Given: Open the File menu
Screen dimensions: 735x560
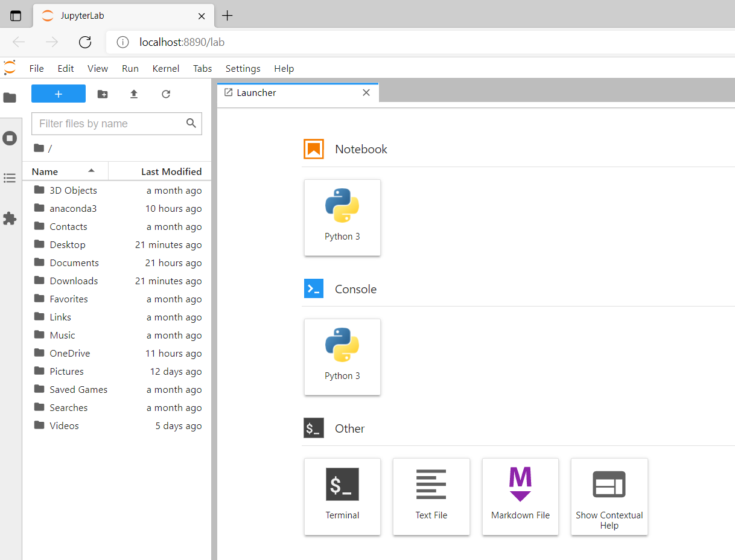Looking at the screenshot, I should [x=36, y=69].
